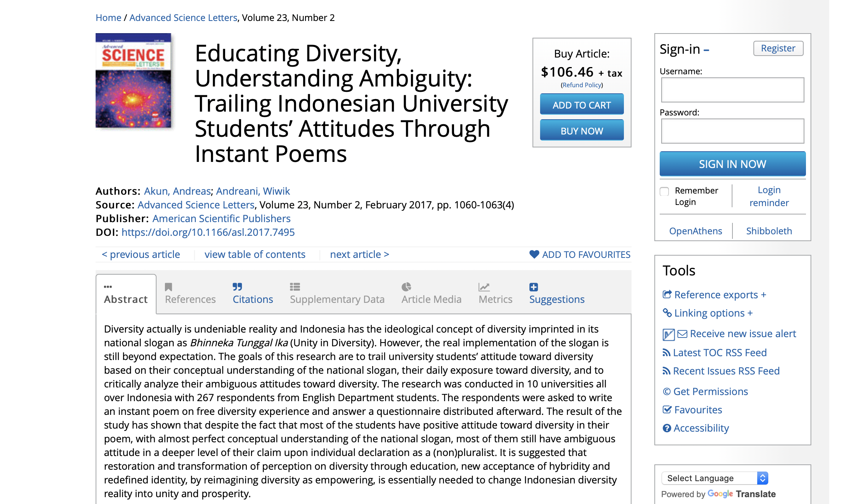Click the Citations quote-mark icon

[237, 286]
